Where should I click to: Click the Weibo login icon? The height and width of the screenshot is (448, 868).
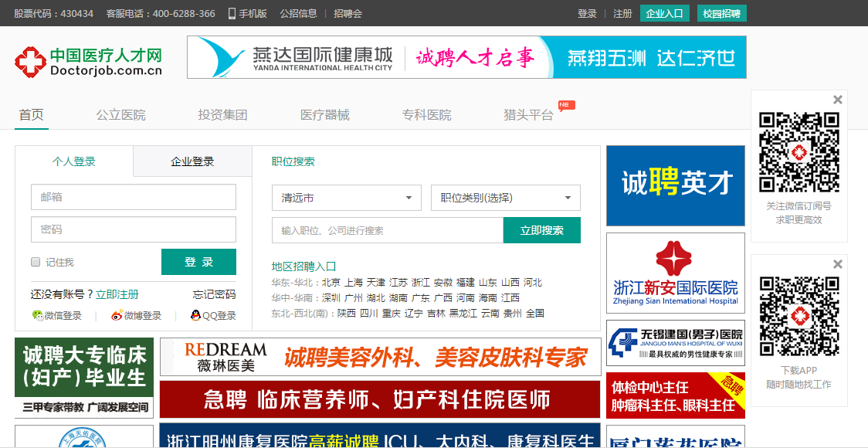click(117, 315)
